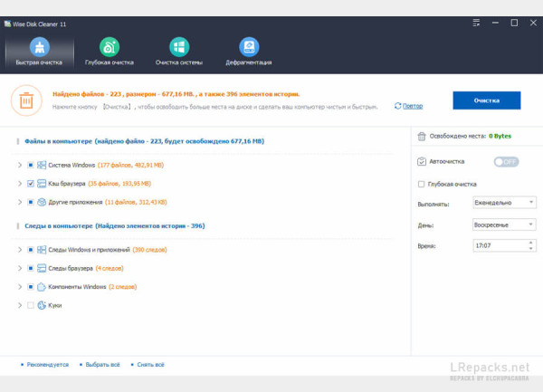Select the Файлы в компьютере header text
The image size is (543, 392).
coord(145,141)
